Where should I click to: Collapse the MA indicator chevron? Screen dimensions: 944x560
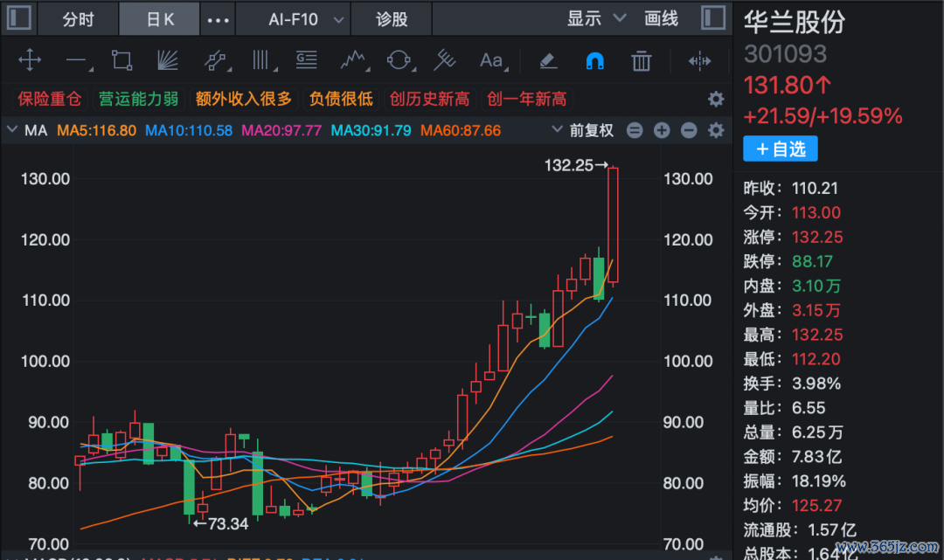pos(12,129)
